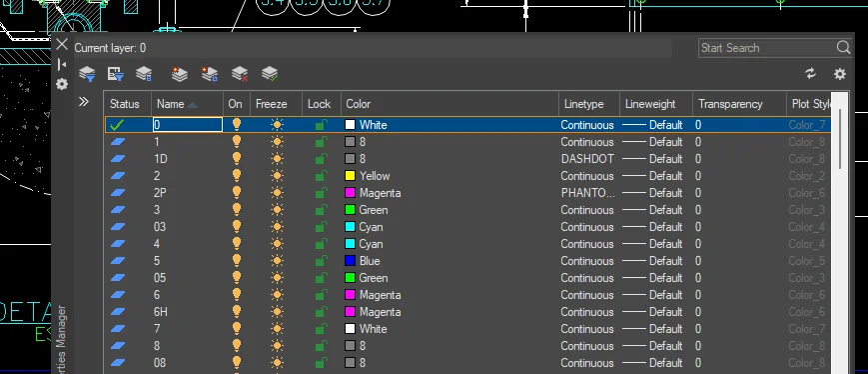
Task: Sort layers by Name column header
Action: (x=187, y=104)
